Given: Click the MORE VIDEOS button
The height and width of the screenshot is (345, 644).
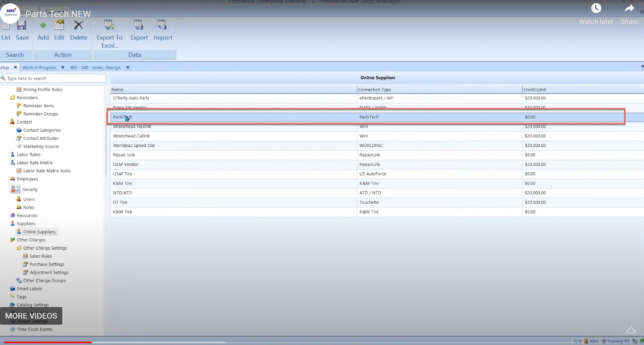Looking at the screenshot, I should [31, 316].
